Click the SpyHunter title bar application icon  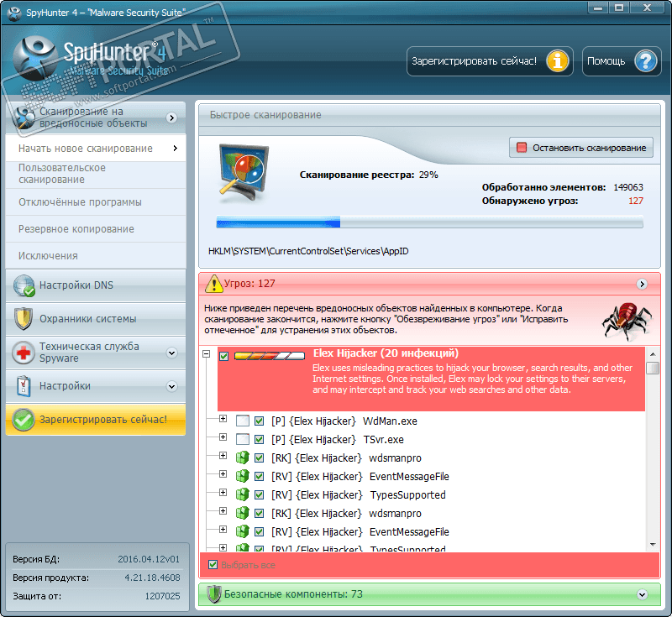tap(14, 13)
